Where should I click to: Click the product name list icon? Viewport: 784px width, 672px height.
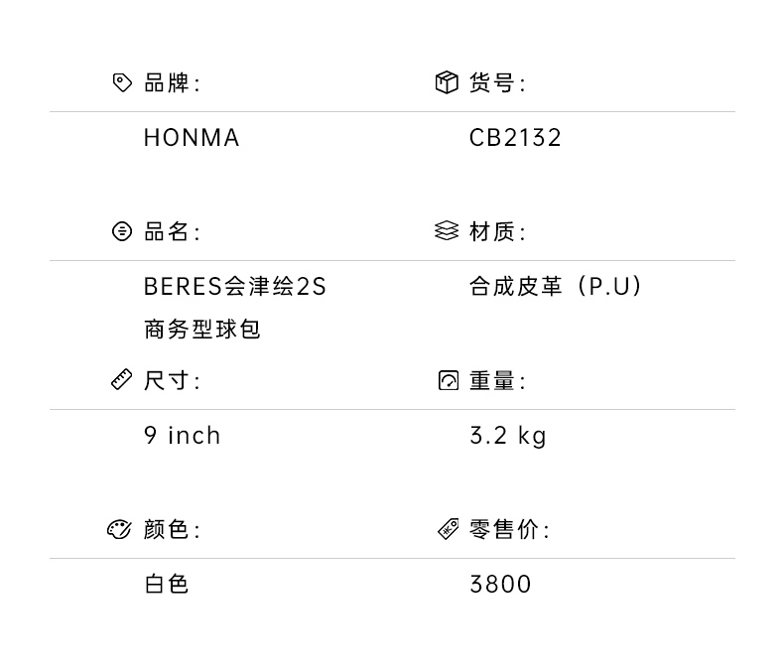click(x=122, y=231)
